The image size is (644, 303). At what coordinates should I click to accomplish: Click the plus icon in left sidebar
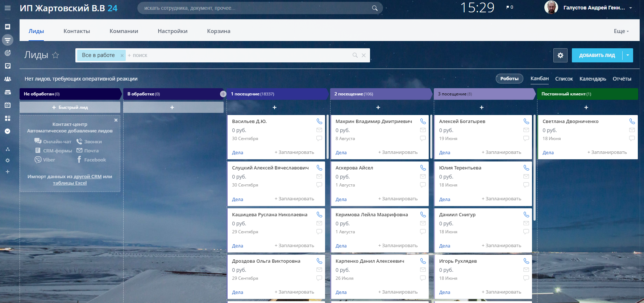pos(8,172)
